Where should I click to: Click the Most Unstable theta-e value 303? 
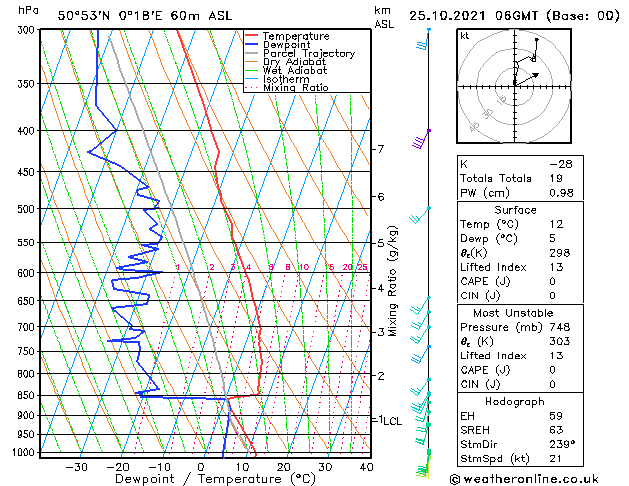(x=560, y=341)
